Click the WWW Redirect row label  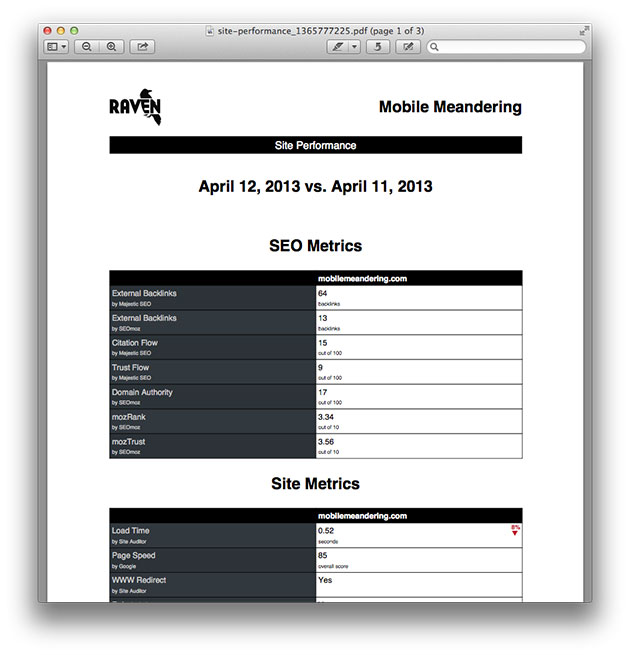[212, 584]
